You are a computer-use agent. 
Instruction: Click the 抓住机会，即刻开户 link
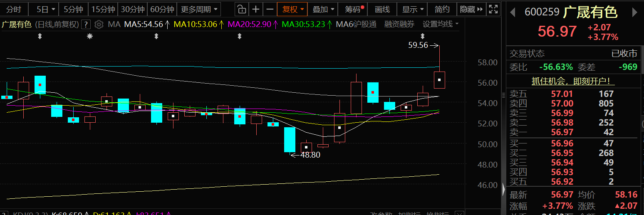tap(573, 81)
